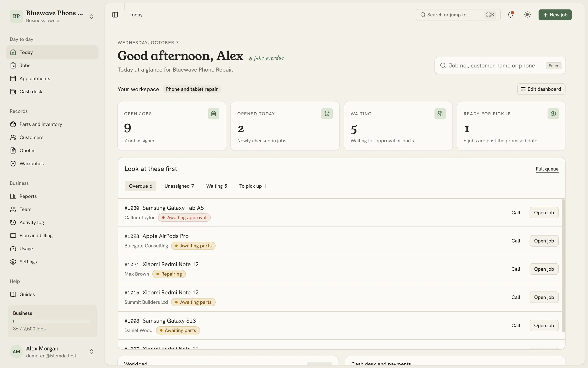Open the Usage sidebar item
The height and width of the screenshot is (368, 588).
click(52, 249)
